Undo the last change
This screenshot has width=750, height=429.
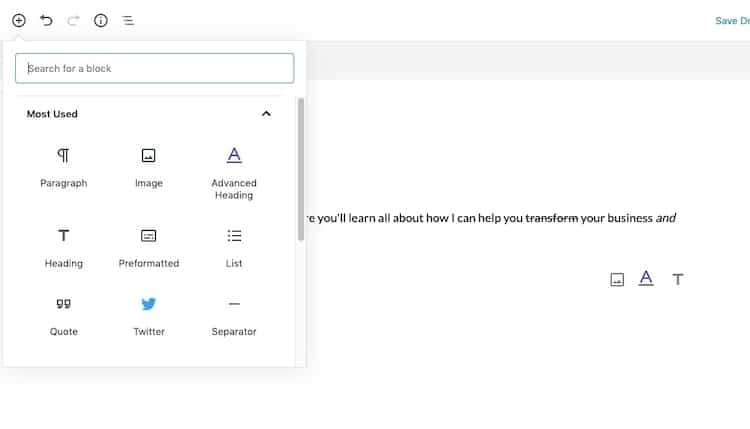[x=46, y=21]
